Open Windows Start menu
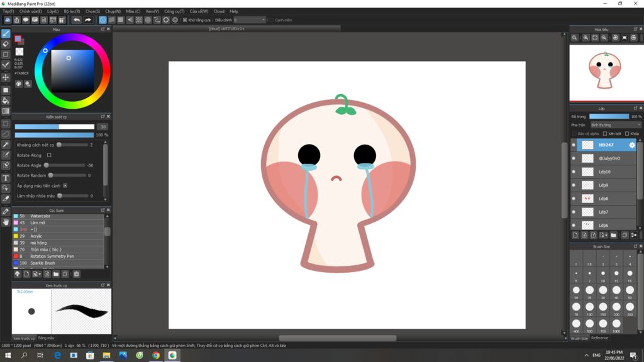 tap(8, 356)
